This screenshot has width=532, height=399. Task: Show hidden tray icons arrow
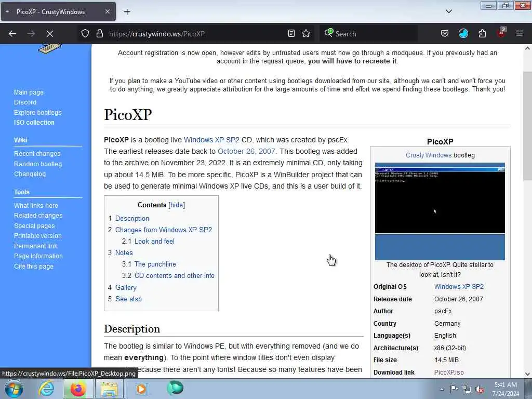[x=442, y=389]
